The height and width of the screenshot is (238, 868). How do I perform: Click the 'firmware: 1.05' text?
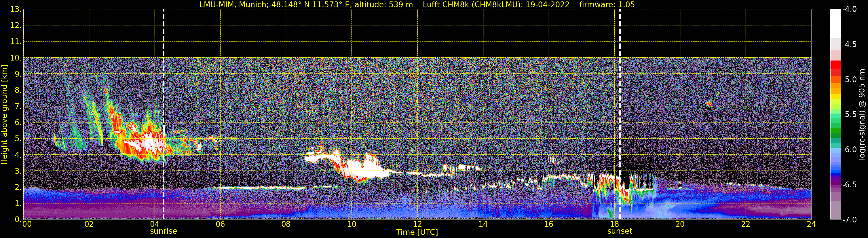coord(607,4)
